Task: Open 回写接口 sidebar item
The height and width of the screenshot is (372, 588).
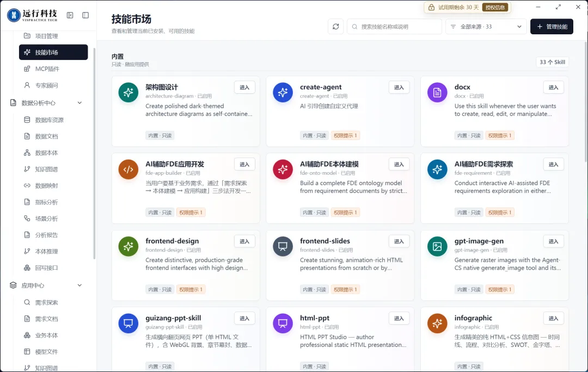Action: point(53,268)
